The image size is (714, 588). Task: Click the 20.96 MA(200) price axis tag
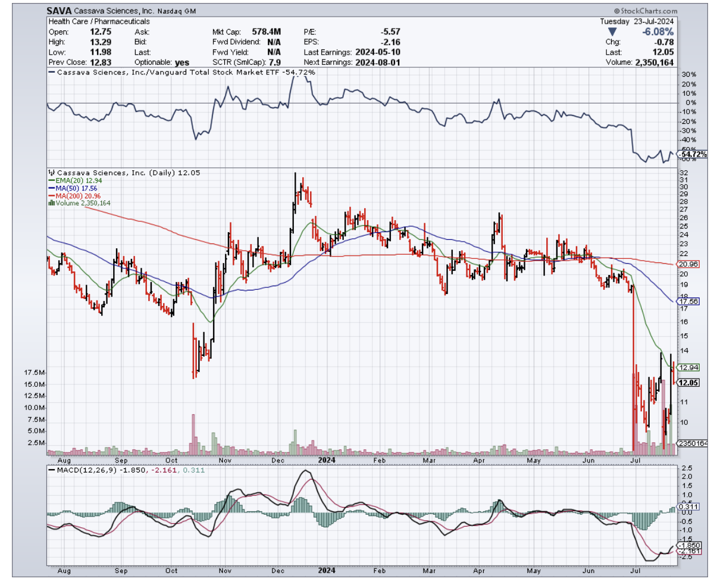pyautogui.click(x=688, y=264)
